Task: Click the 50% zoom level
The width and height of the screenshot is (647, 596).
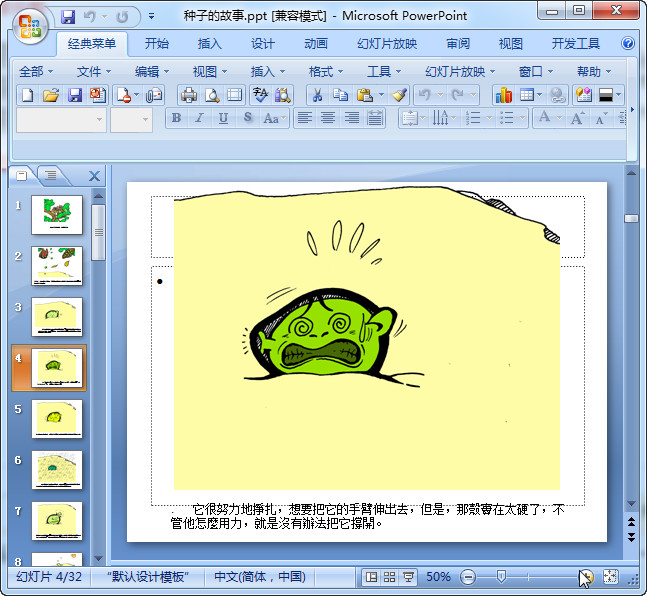Action: [438, 577]
